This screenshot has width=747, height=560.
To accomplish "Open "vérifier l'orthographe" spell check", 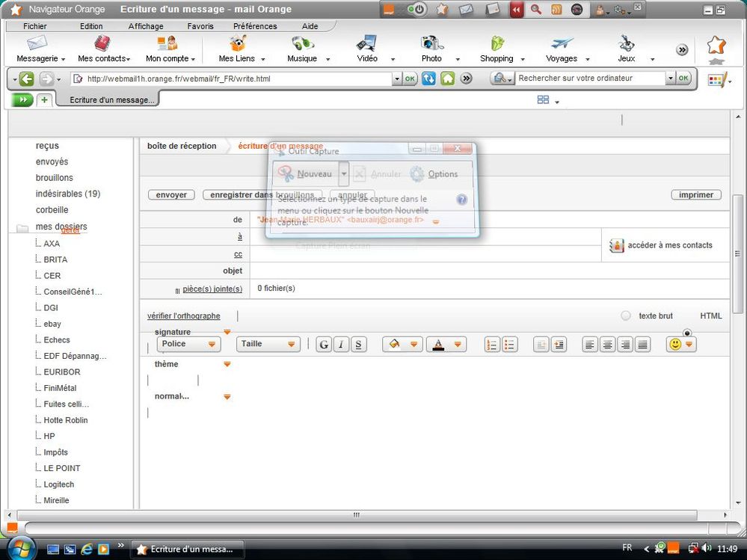I will point(183,316).
